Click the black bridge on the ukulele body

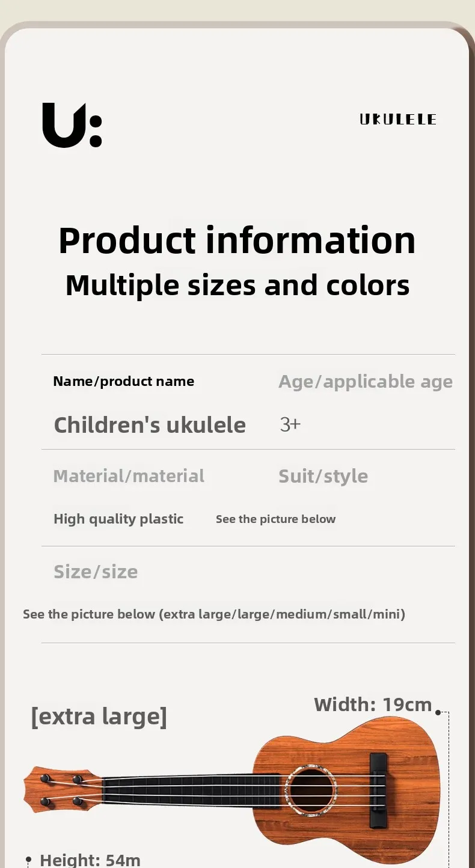378,787
